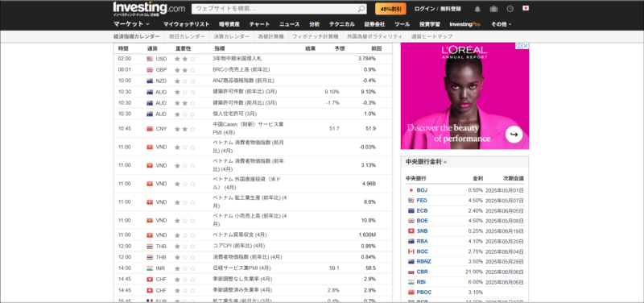Open the portfolio briefcase icon
Image resolution: width=644 pixels, height=303 pixels.
point(493,9)
